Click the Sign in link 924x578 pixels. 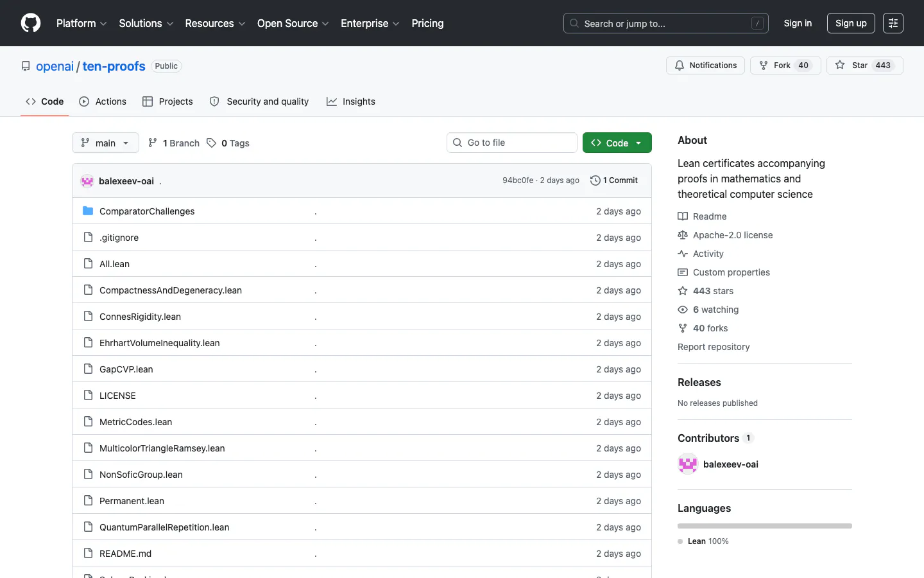[x=798, y=23]
